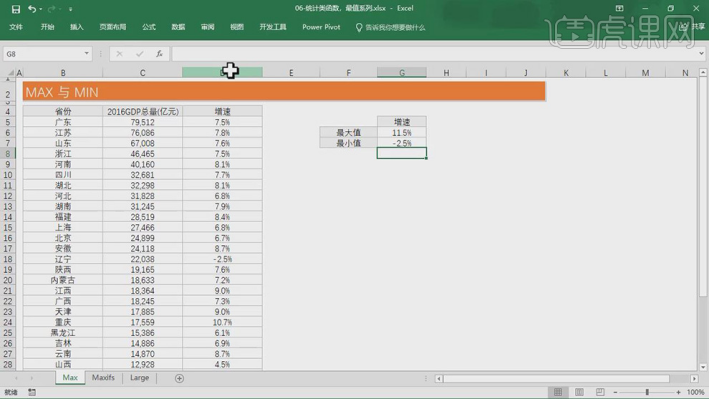The height and width of the screenshot is (399, 709).
Task: Switch to the 开发工具 ribbon tab
Action: coord(273,27)
